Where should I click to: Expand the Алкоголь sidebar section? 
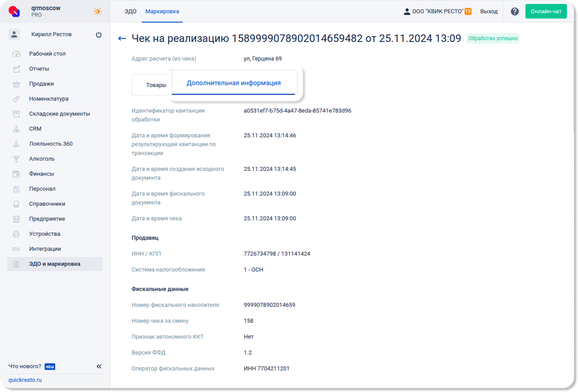click(42, 159)
